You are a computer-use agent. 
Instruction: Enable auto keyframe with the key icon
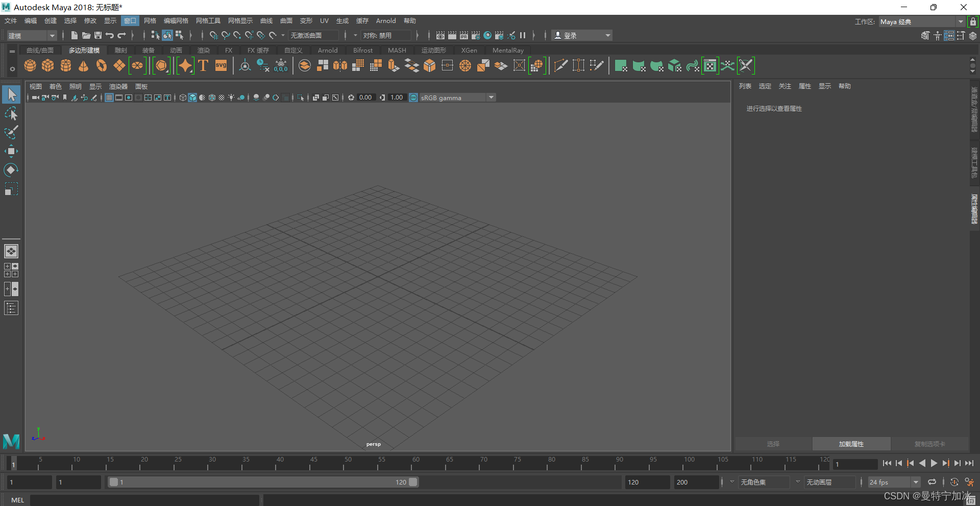954,482
